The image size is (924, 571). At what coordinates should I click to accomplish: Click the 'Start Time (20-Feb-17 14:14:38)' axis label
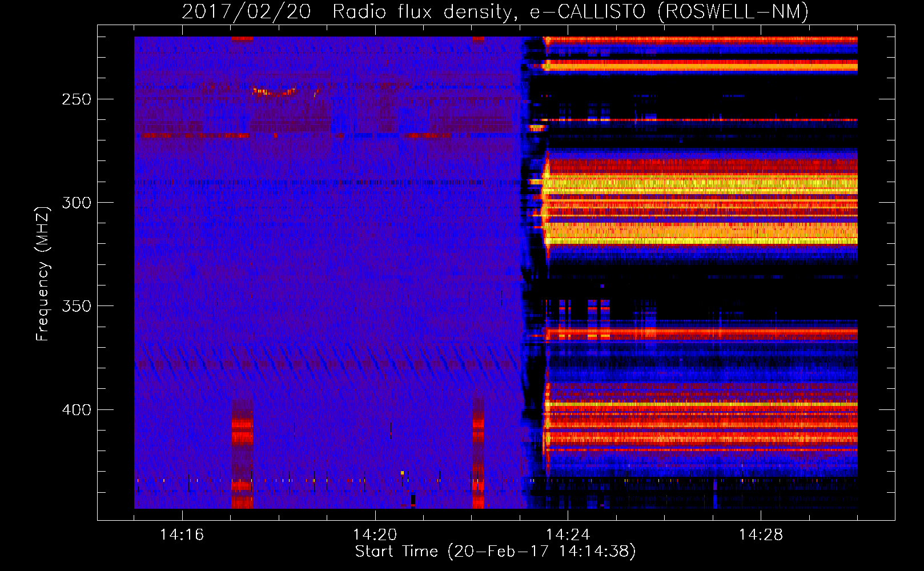495,552
